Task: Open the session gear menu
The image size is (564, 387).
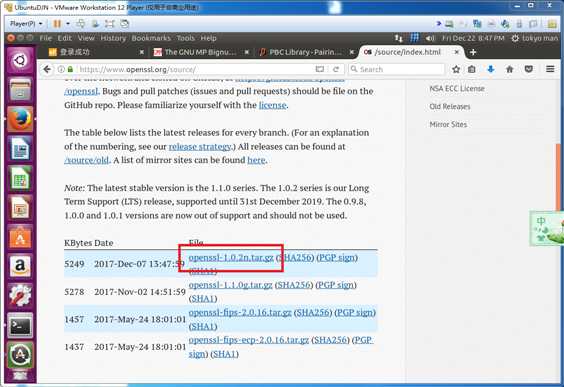Action: coord(515,38)
